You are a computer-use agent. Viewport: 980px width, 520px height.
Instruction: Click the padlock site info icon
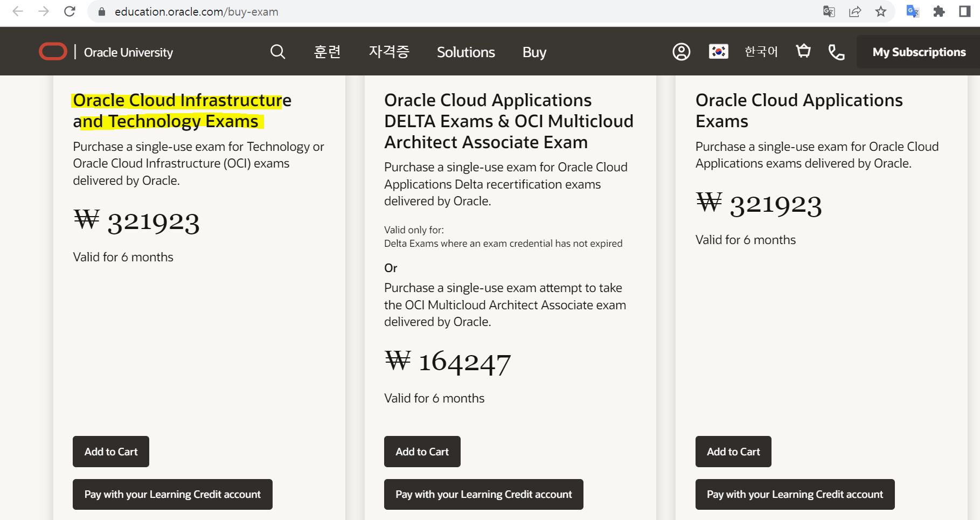click(x=102, y=12)
